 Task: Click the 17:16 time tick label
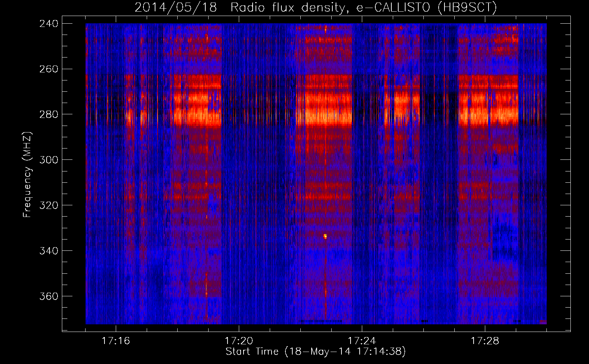click(116, 341)
